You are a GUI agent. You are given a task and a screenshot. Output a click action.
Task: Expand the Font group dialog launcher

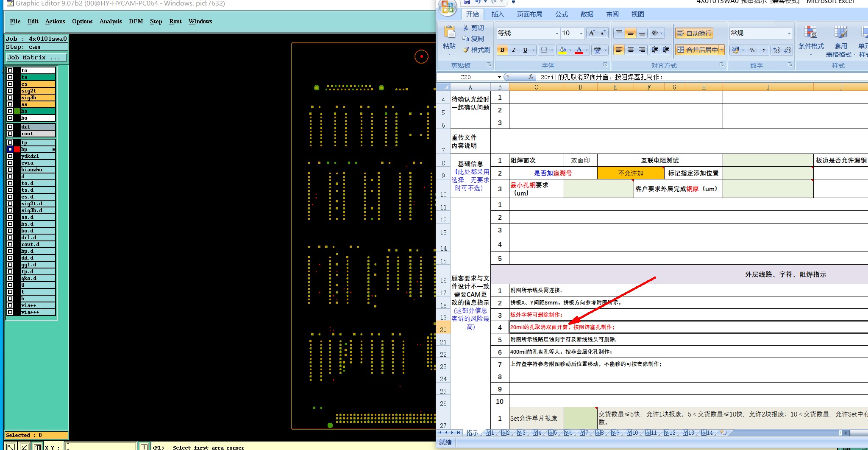tap(605, 65)
